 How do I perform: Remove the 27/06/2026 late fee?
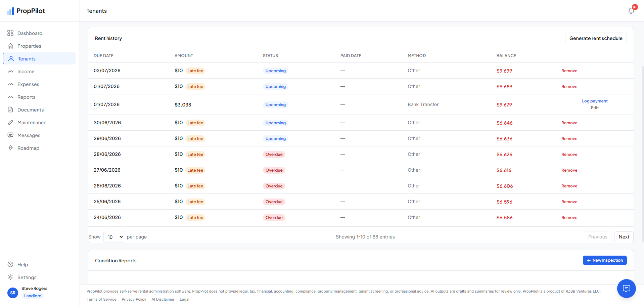coord(569,170)
